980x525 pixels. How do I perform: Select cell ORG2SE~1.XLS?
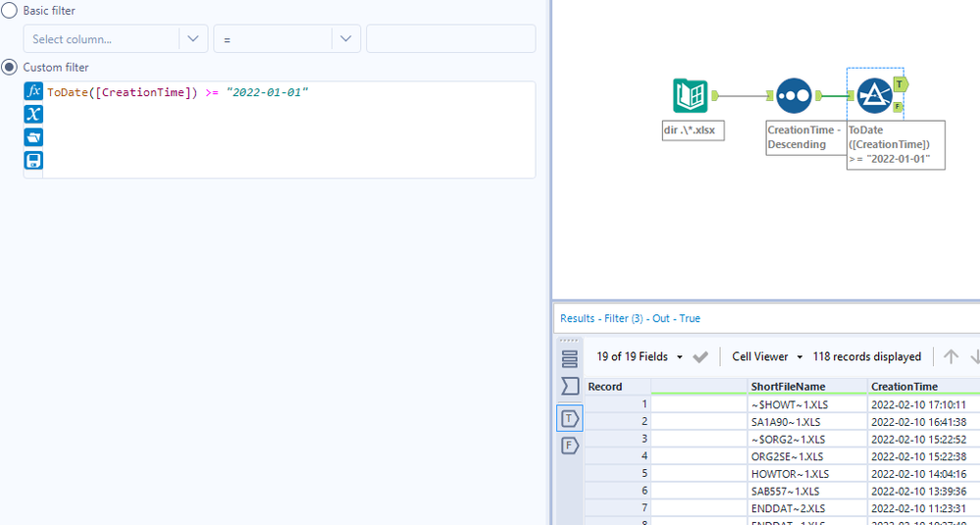pyautogui.click(x=807, y=456)
